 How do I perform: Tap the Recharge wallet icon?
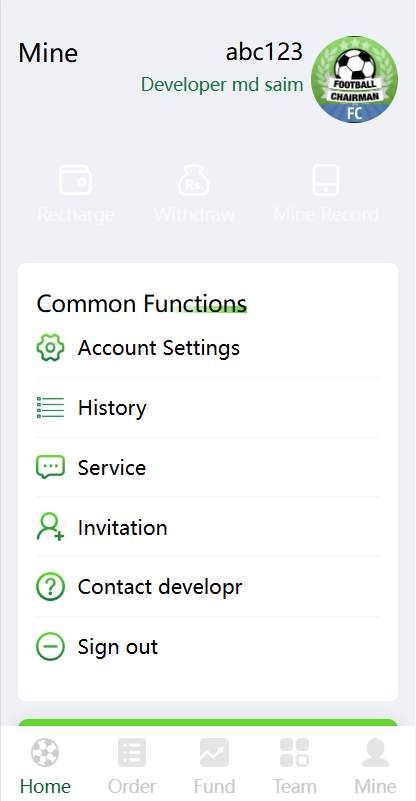(75, 180)
